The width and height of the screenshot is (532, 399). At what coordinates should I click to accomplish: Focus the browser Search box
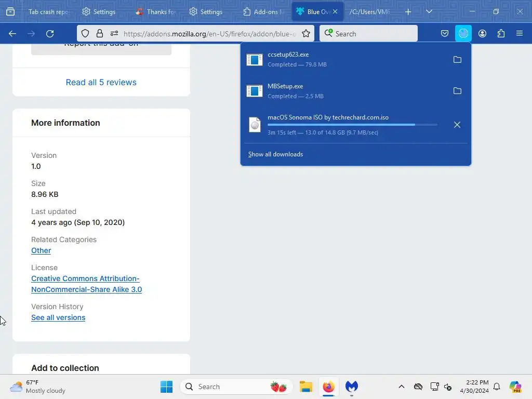(x=368, y=34)
